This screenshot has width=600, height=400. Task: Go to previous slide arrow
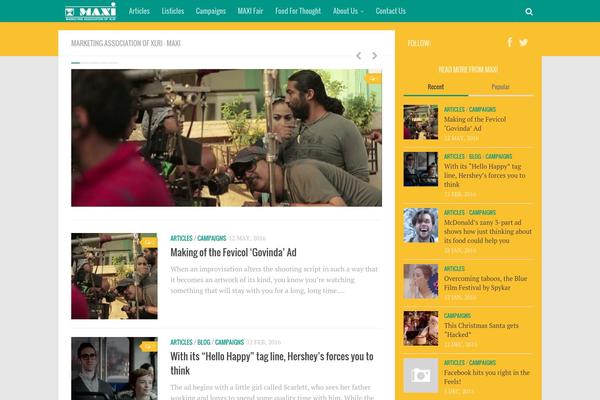pyautogui.click(x=359, y=56)
